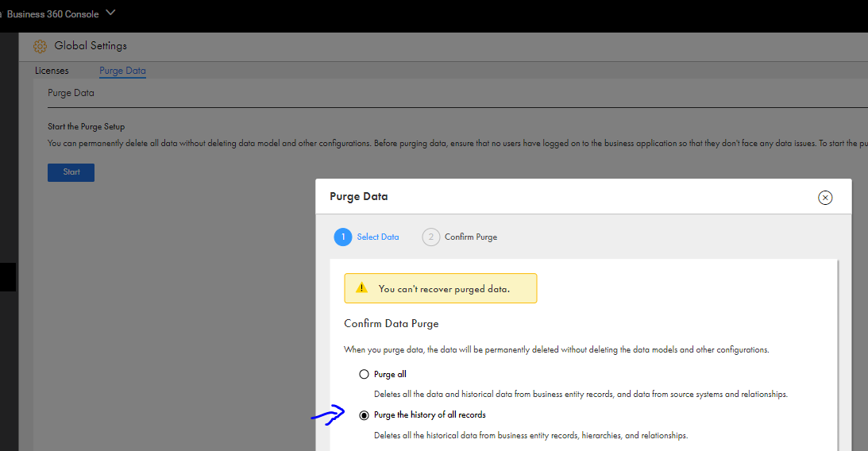
Task: Click the Purge Data section heading
Action: coord(71,93)
